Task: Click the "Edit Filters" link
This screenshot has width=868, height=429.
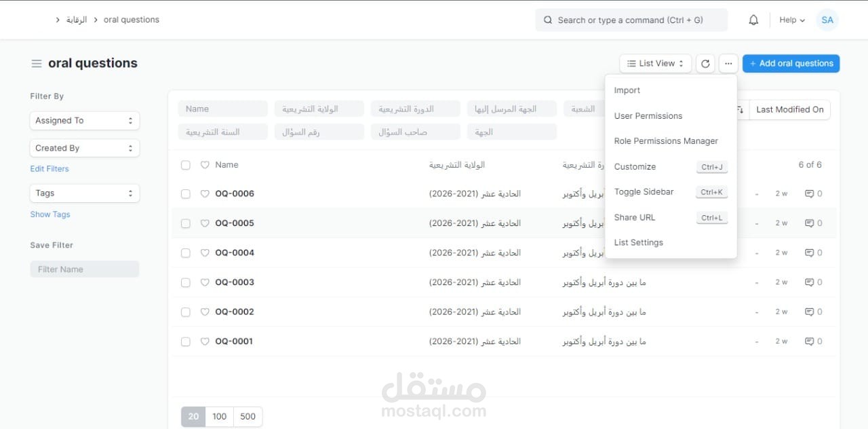Action: pos(49,168)
